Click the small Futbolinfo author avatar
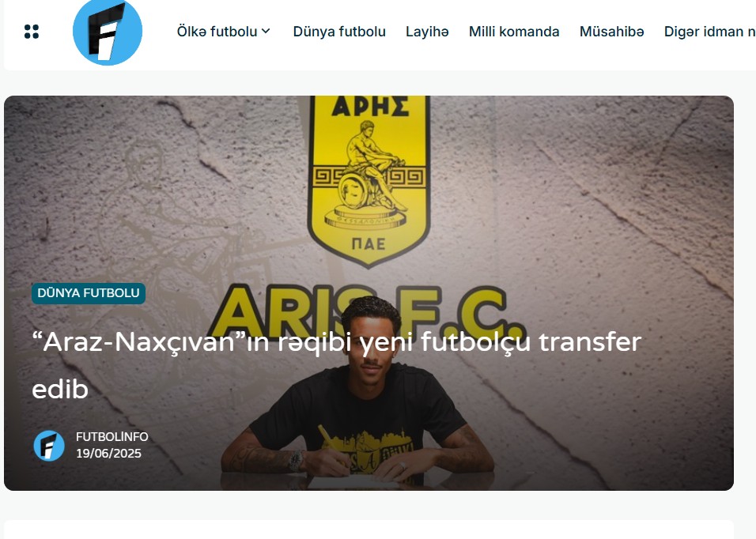The width and height of the screenshot is (756, 539). click(x=49, y=446)
